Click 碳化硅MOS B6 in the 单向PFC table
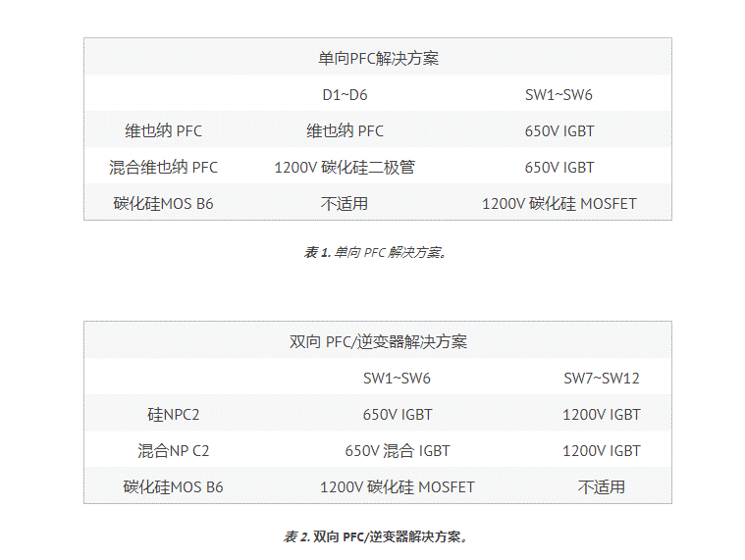 164,204
